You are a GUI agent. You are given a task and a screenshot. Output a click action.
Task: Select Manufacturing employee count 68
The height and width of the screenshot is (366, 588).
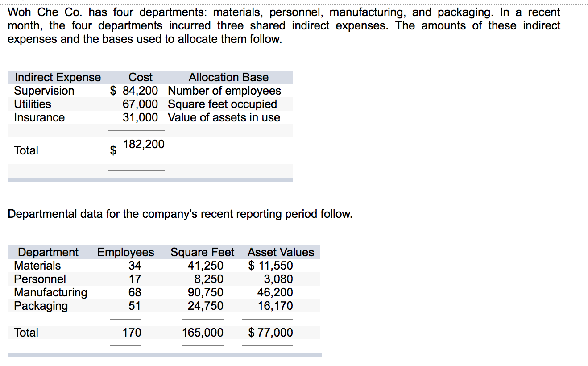pos(135,292)
